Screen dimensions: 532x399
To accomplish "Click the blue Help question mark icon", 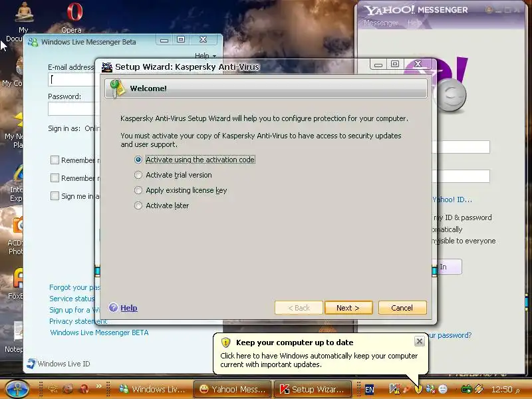I will (x=113, y=307).
